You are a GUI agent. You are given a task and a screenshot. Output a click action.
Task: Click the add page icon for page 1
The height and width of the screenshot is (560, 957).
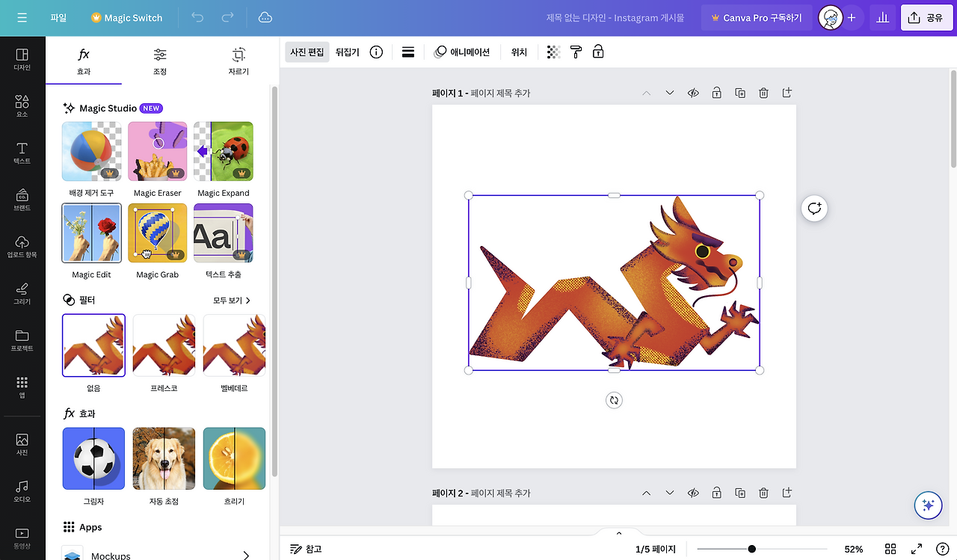pos(787,93)
